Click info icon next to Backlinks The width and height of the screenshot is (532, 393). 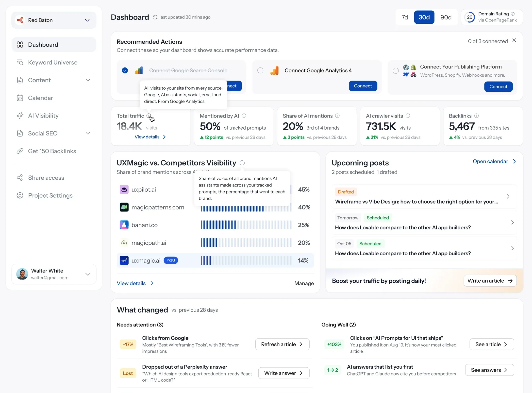[476, 116]
